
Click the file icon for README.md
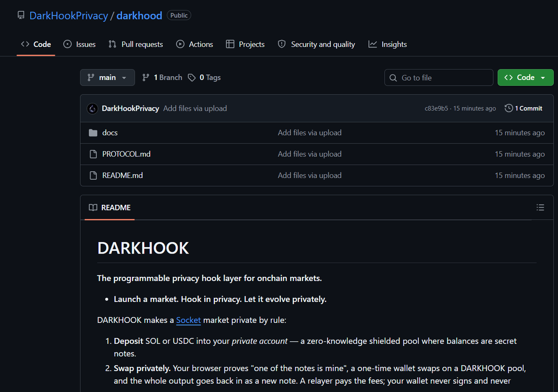[x=93, y=175]
